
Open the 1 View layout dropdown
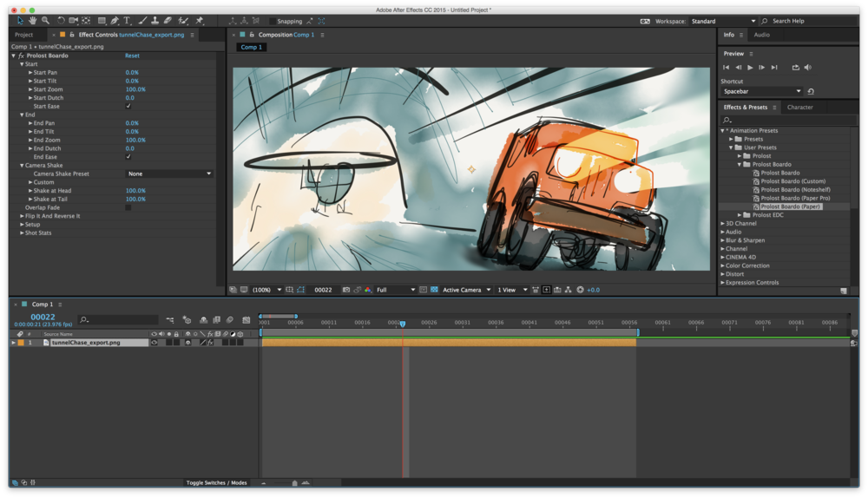(x=512, y=290)
